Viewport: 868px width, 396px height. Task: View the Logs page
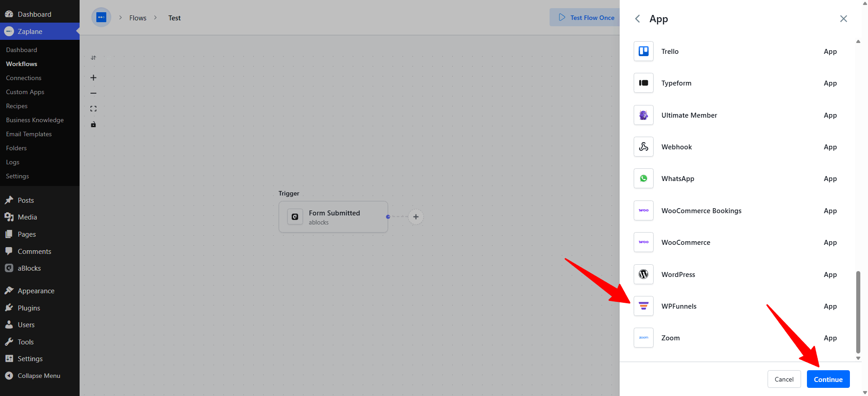click(13, 162)
